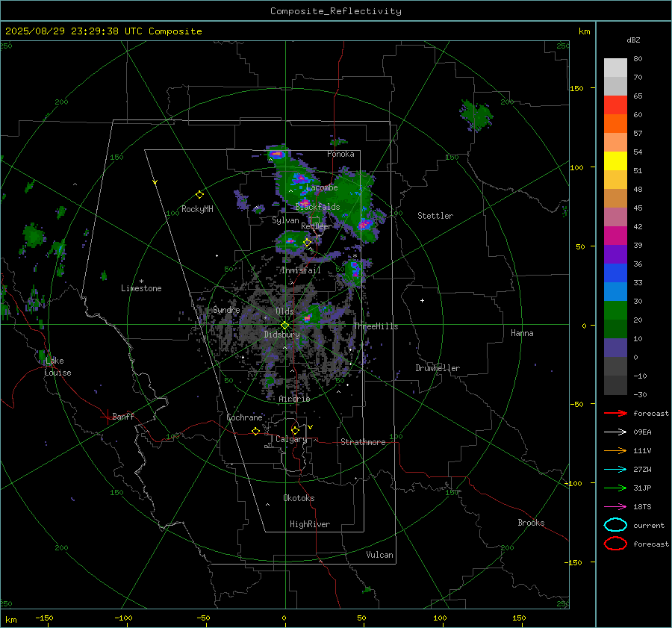Screen dimensions: 672x628
Task: Select the white 09EA arrow legend icon
Action: [x=615, y=432]
